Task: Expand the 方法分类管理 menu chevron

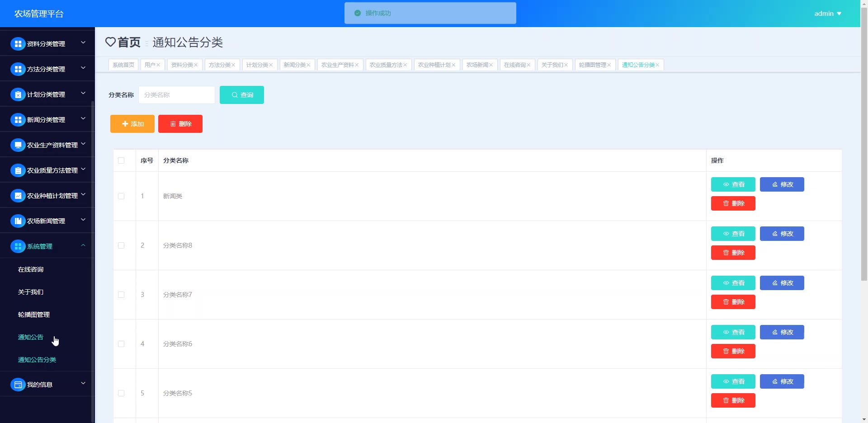Action: pos(83,68)
